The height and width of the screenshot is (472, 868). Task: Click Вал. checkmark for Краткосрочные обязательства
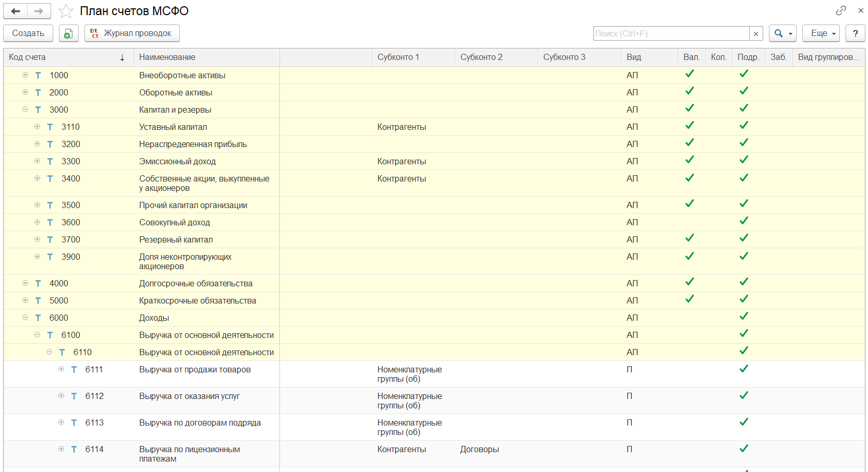pyautogui.click(x=690, y=299)
